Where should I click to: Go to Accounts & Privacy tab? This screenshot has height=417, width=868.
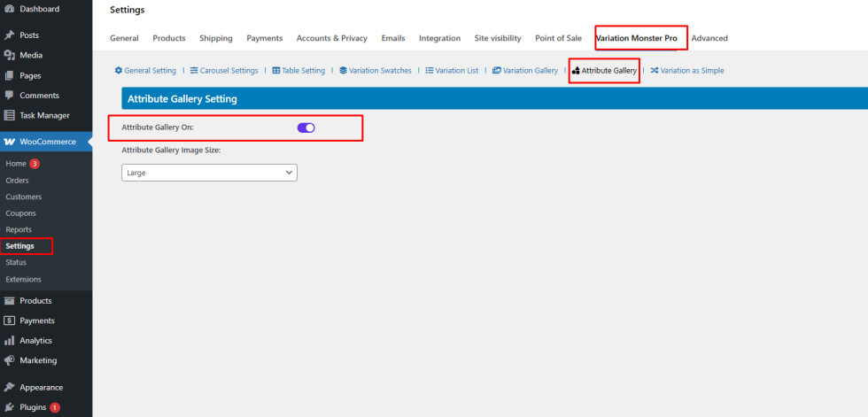331,38
